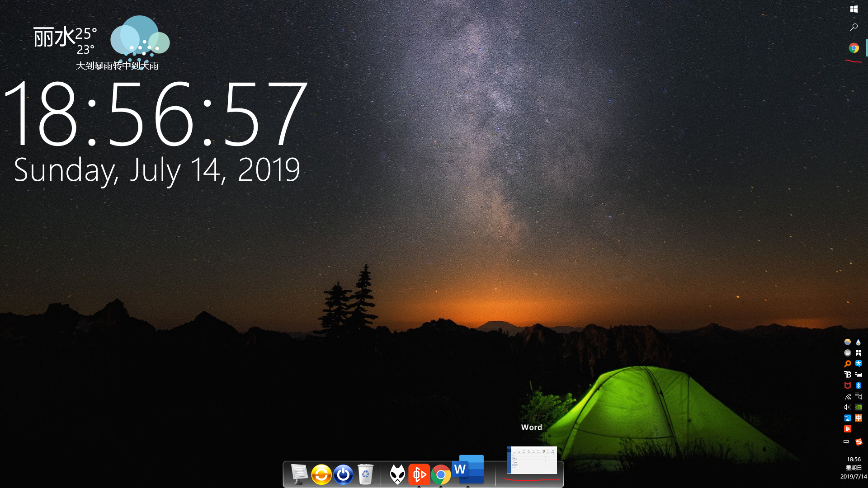Click the yellow restart arrows dock icon

click(x=321, y=475)
